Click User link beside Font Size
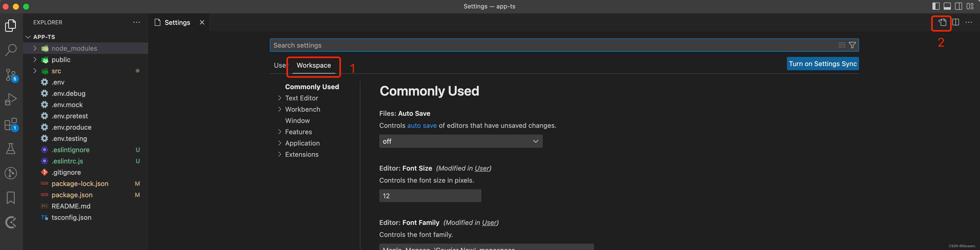 482,168
